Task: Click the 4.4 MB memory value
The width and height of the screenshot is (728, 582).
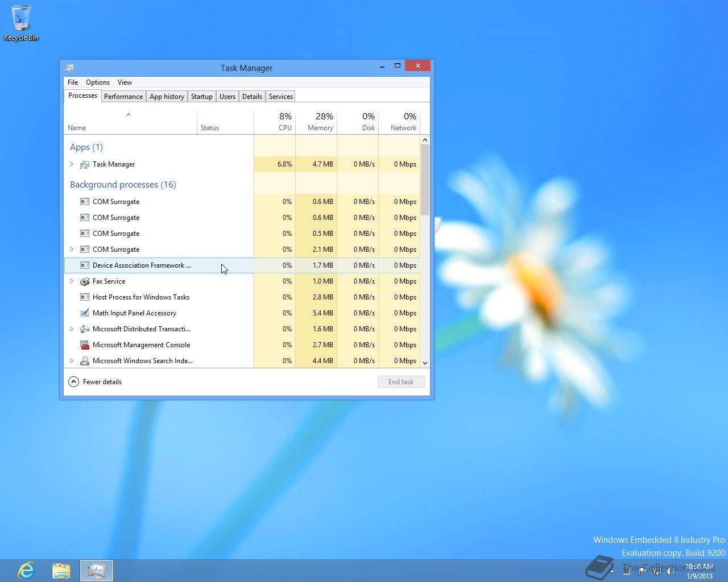Action: [x=322, y=361]
